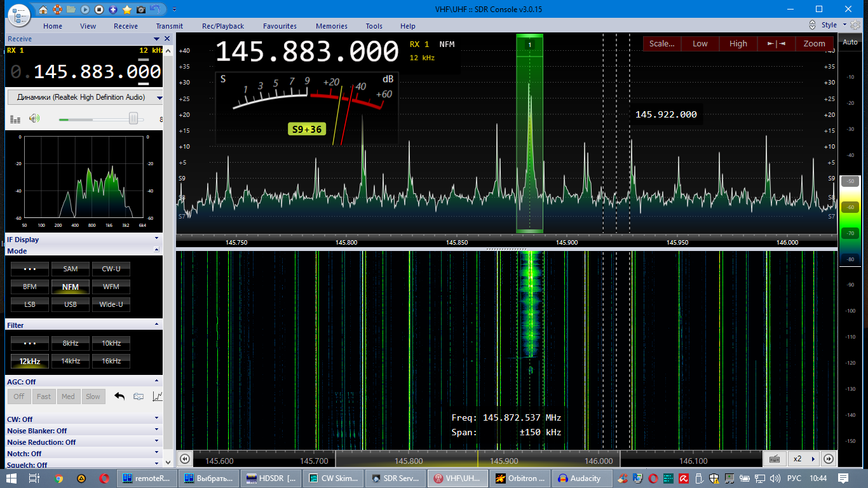
Task: Open the Tools menu
Action: [374, 26]
